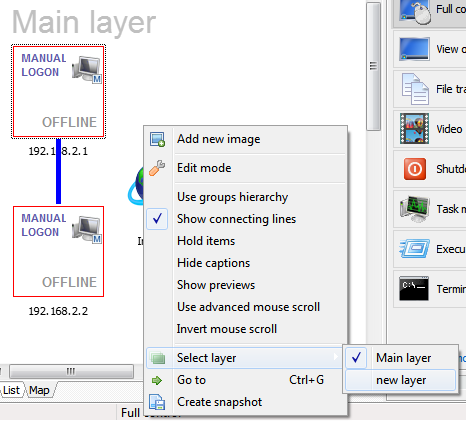Open the Select layer menu item
This screenshot has width=466, height=421.
point(245,358)
